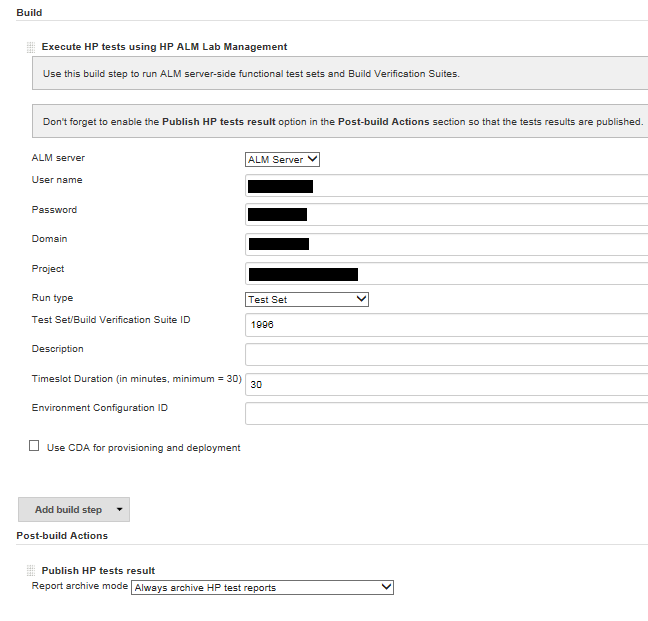Select the Domain text field
The width and height of the screenshot is (648, 621).
446,244
